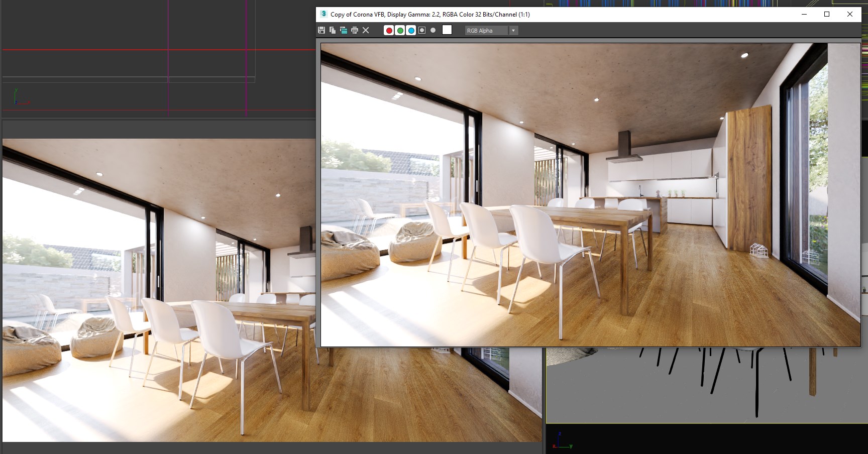868x454 pixels.
Task: Open the 3ds Max window icon menu
Action: [x=323, y=14]
